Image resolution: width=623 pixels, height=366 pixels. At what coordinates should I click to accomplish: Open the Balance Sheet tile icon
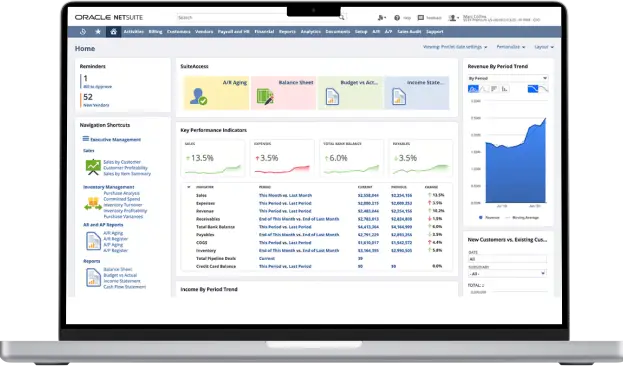(x=265, y=97)
